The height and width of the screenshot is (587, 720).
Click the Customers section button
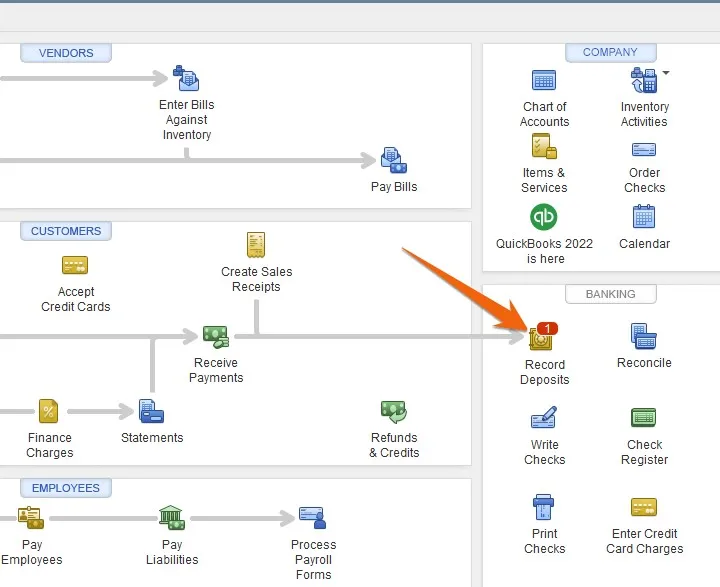tap(66, 231)
